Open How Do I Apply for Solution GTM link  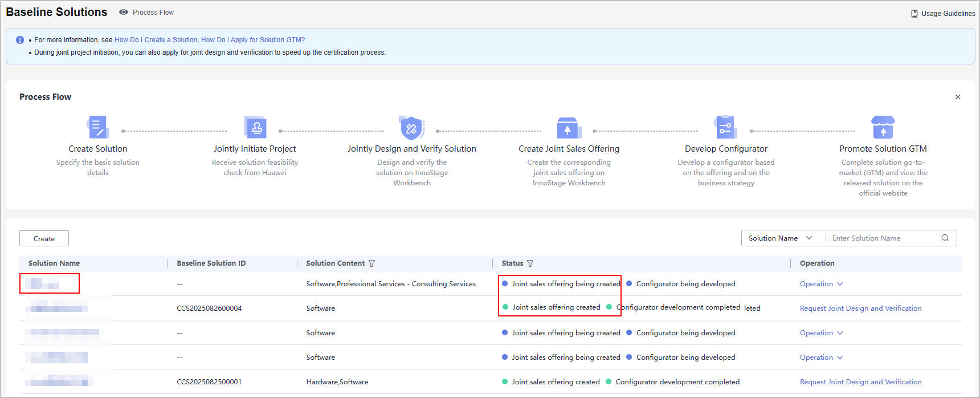pos(253,40)
